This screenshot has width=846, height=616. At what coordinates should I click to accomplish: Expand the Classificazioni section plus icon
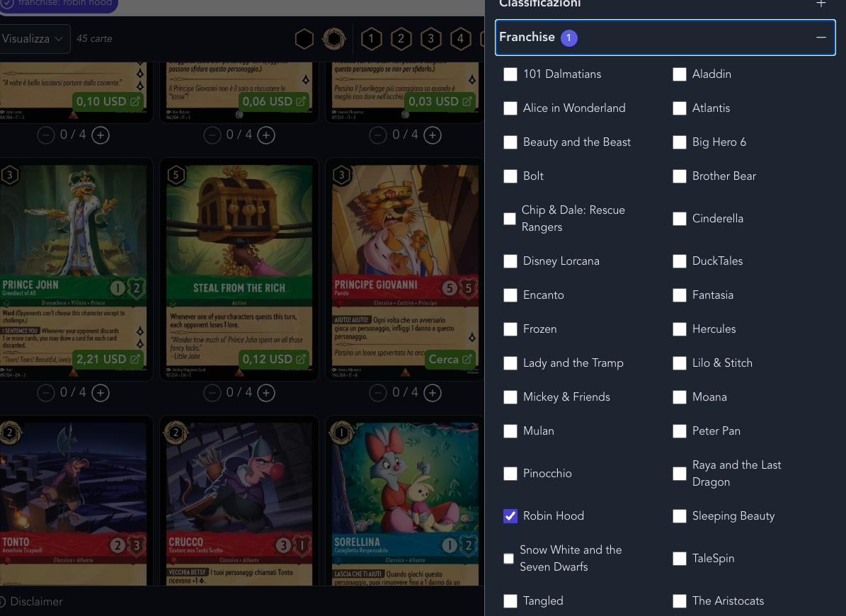pos(821,4)
